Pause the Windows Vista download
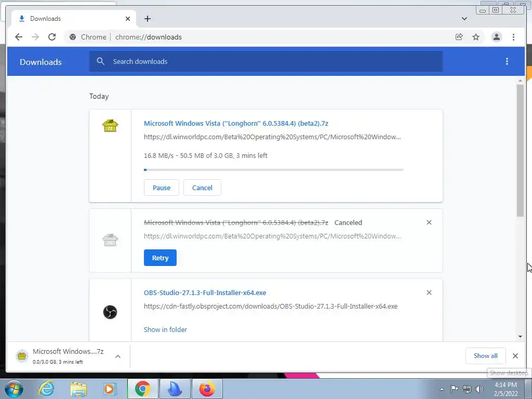The height and width of the screenshot is (399, 532). 161,188
